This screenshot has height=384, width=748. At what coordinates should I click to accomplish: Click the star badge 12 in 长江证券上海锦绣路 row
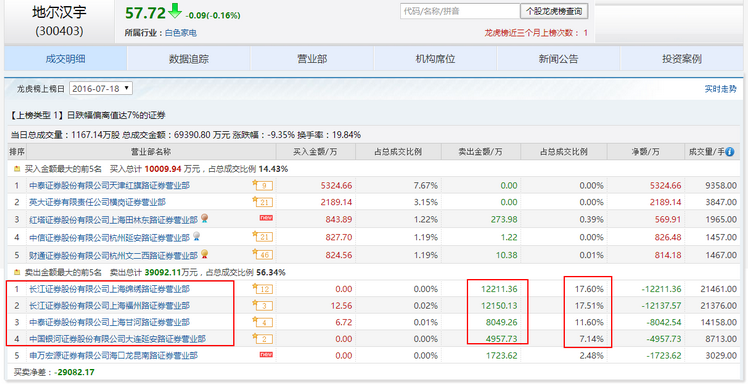pos(262,289)
